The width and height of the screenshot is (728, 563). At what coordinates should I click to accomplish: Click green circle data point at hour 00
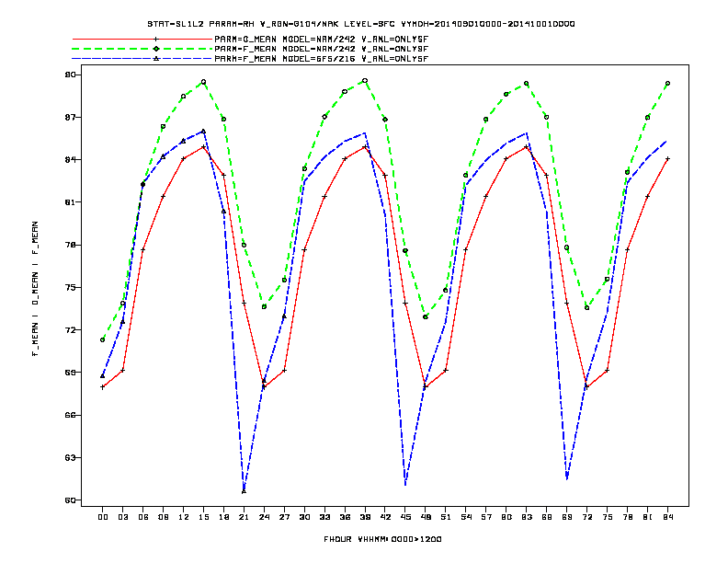(103, 340)
